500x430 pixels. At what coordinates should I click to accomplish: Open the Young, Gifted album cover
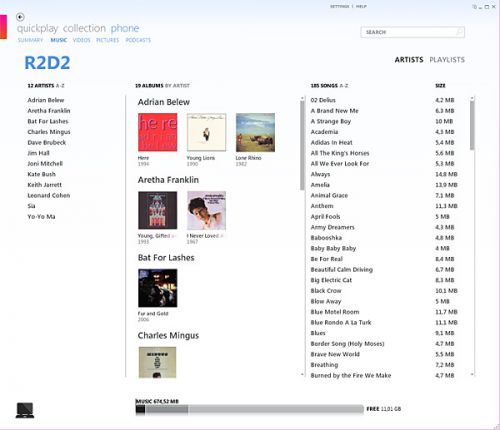tap(158, 210)
